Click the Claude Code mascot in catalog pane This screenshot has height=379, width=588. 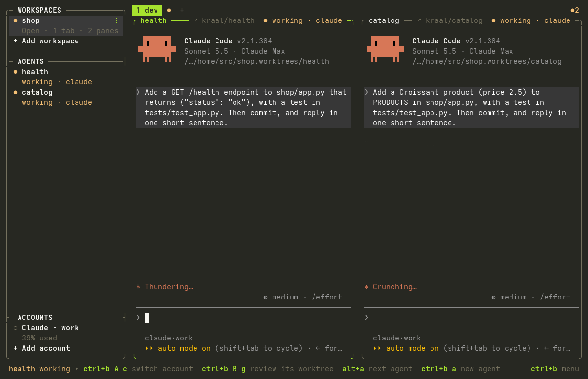click(x=385, y=49)
